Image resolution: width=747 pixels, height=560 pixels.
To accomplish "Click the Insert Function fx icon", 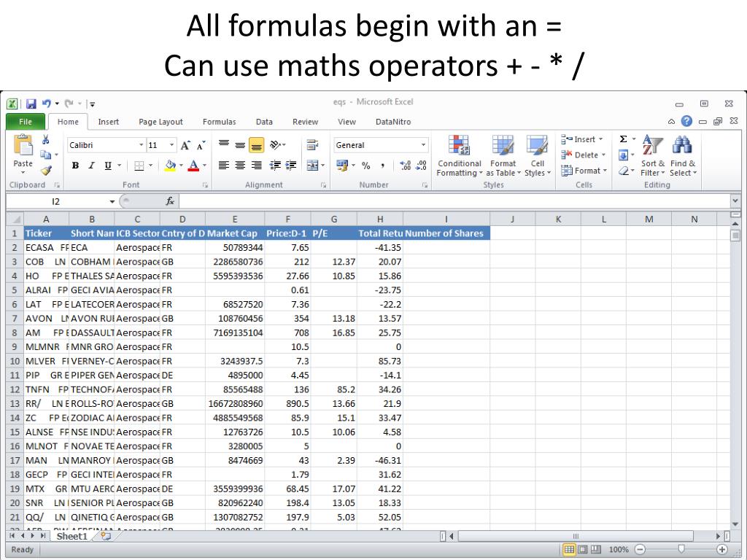I will pyautogui.click(x=170, y=201).
